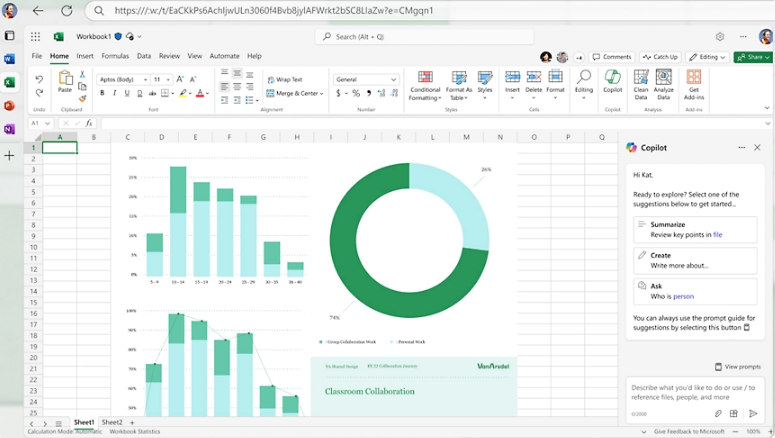
Task: Open PowerPoint from the left sidebar
Action: point(9,106)
